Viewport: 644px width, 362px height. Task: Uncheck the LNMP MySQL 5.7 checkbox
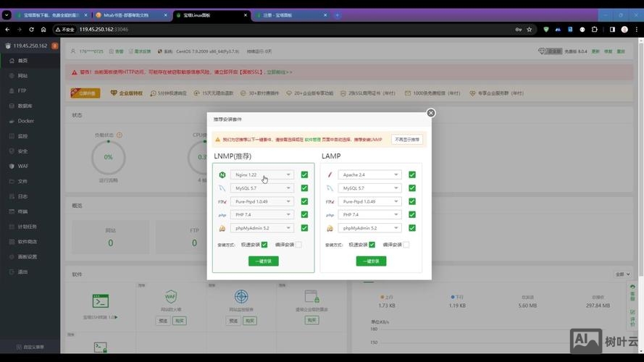tap(304, 188)
